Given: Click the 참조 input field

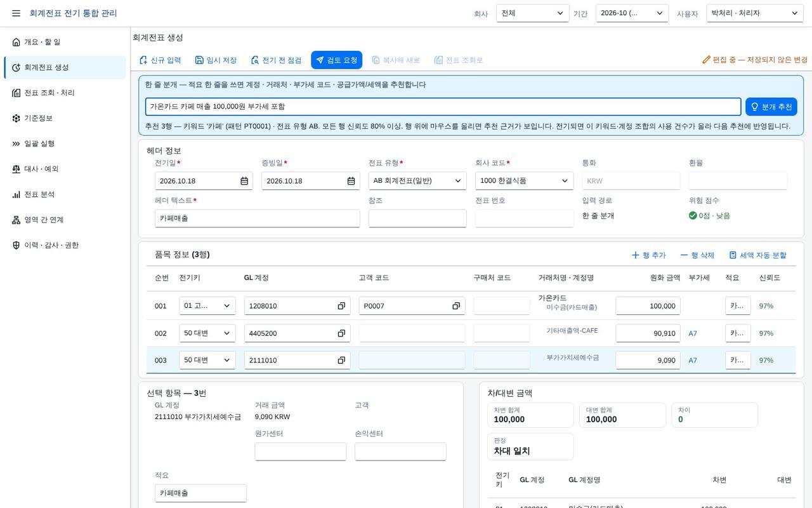Looking at the screenshot, I should pyautogui.click(x=417, y=218).
